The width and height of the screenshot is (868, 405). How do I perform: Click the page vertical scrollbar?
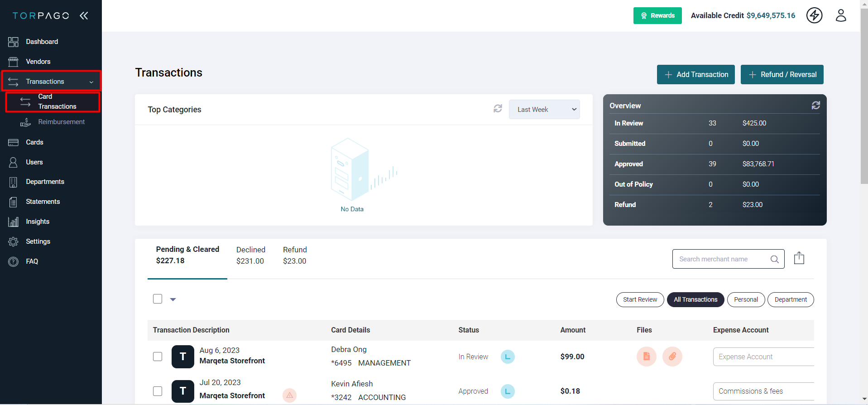pyautogui.click(x=864, y=95)
